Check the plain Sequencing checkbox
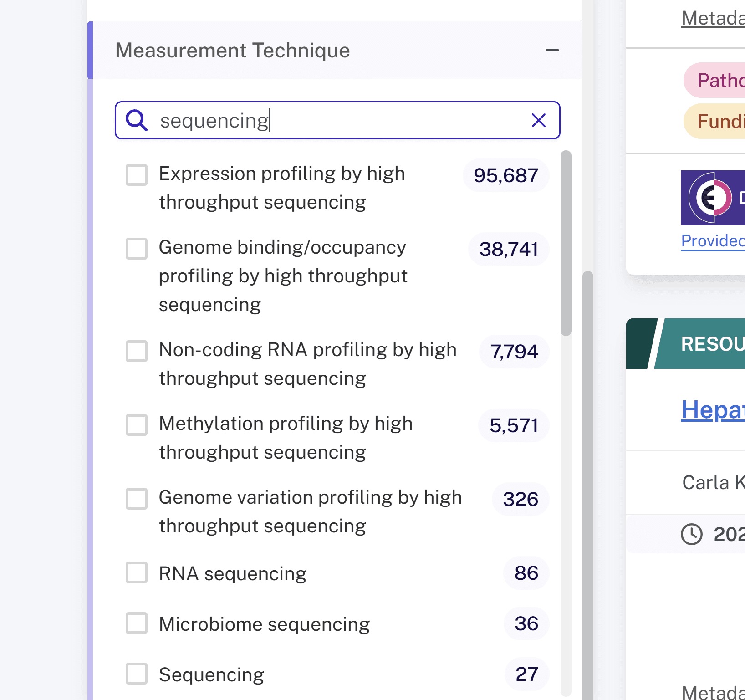This screenshot has width=745, height=700. point(137,674)
